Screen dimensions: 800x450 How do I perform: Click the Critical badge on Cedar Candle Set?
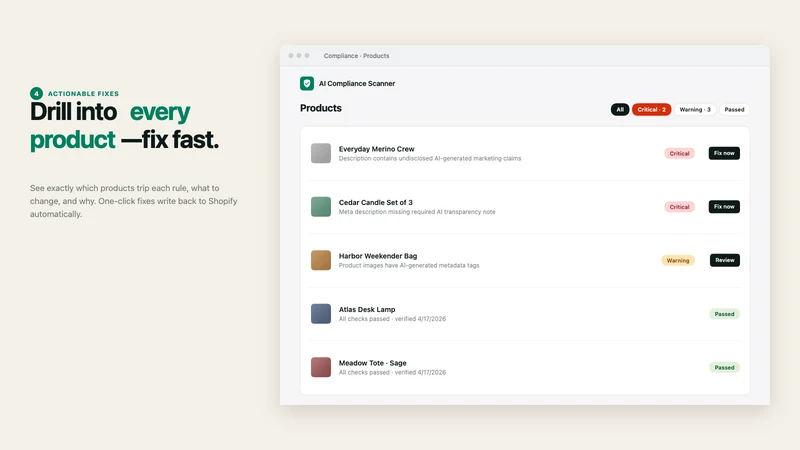click(679, 207)
